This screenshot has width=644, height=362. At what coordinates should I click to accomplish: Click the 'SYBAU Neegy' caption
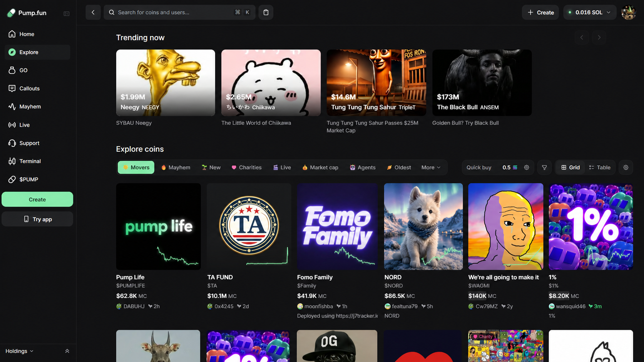(x=134, y=123)
